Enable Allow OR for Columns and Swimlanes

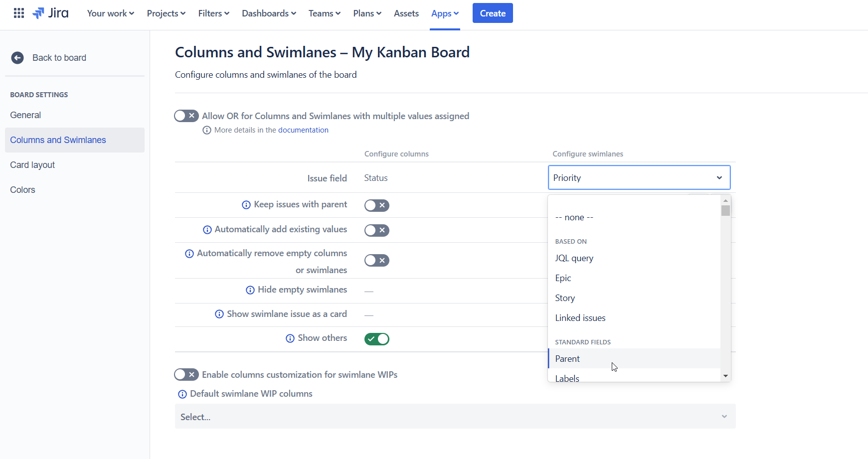click(x=186, y=115)
